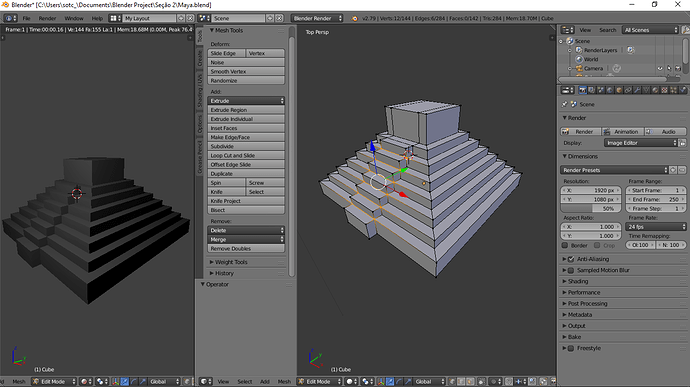690x387 pixels.
Task: Open the Delete dropdown
Action: 246,230
